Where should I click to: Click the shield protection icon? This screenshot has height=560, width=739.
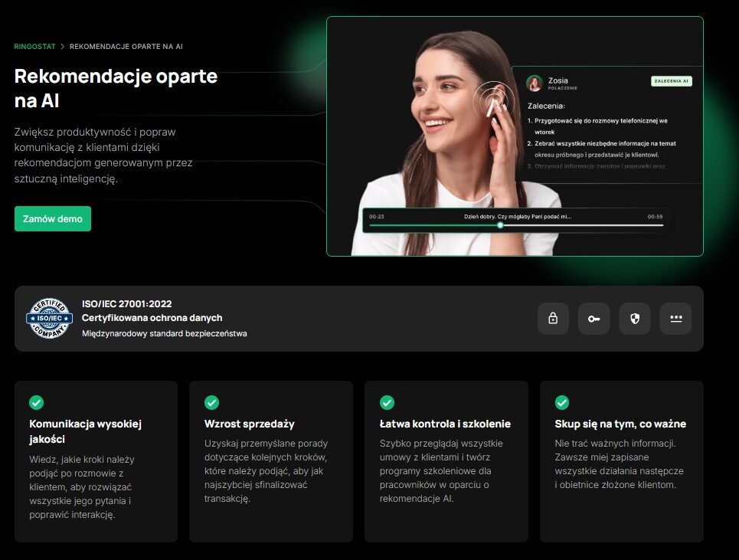click(634, 319)
